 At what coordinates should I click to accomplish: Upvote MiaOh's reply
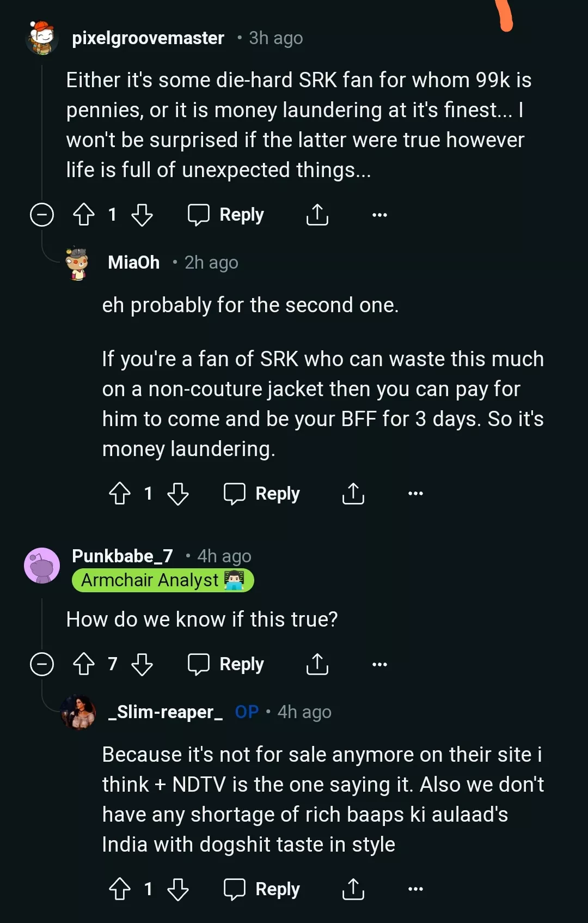click(x=120, y=494)
